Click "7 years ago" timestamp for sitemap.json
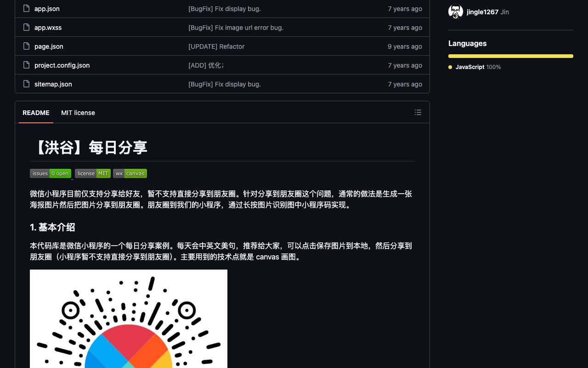588x368 pixels. coord(405,84)
